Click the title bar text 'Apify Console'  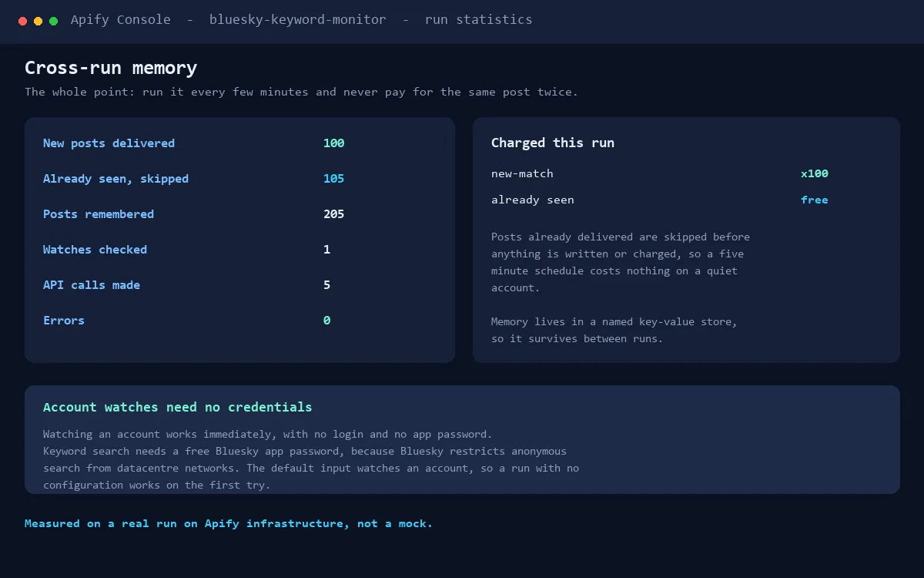[x=121, y=20]
